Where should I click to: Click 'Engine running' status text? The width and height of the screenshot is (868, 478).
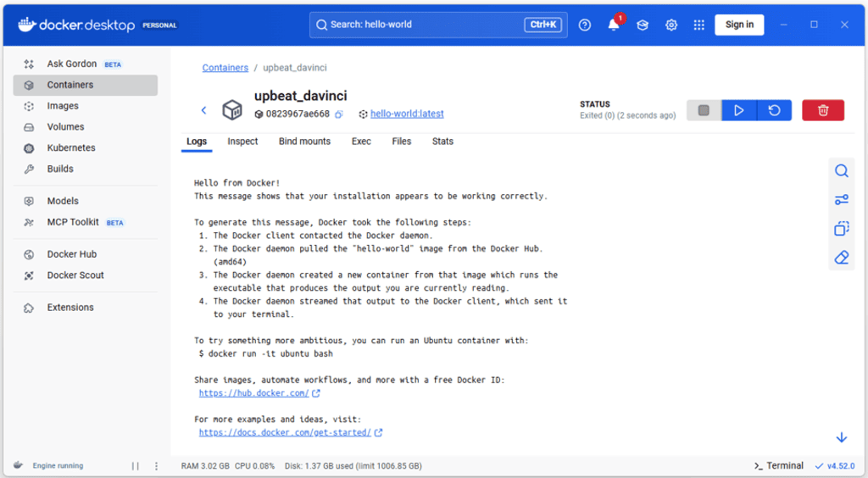pos(58,466)
